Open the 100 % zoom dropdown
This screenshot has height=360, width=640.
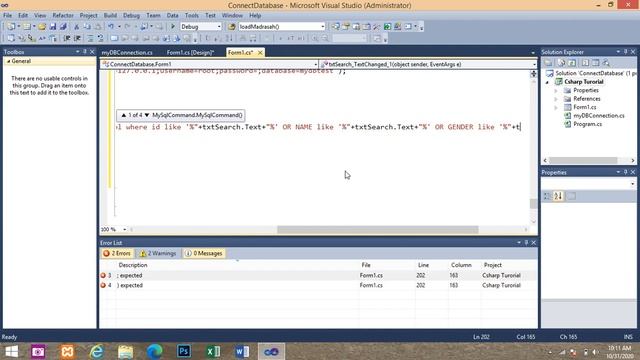point(124,229)
